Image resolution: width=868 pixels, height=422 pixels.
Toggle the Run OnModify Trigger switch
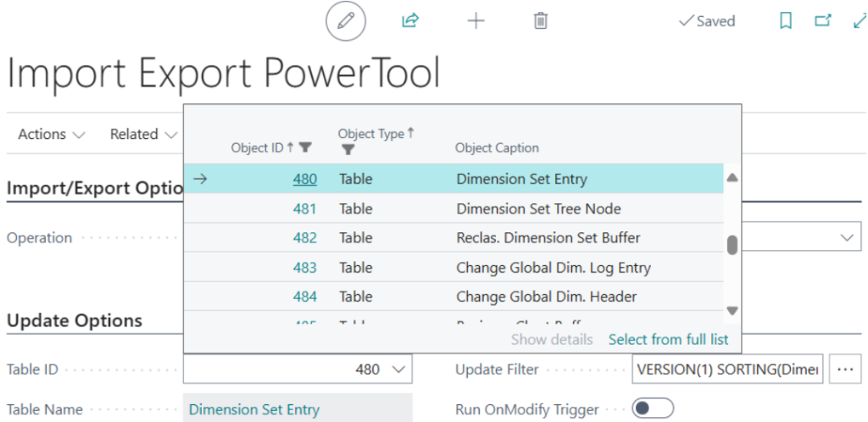click(x=653, y=408)
